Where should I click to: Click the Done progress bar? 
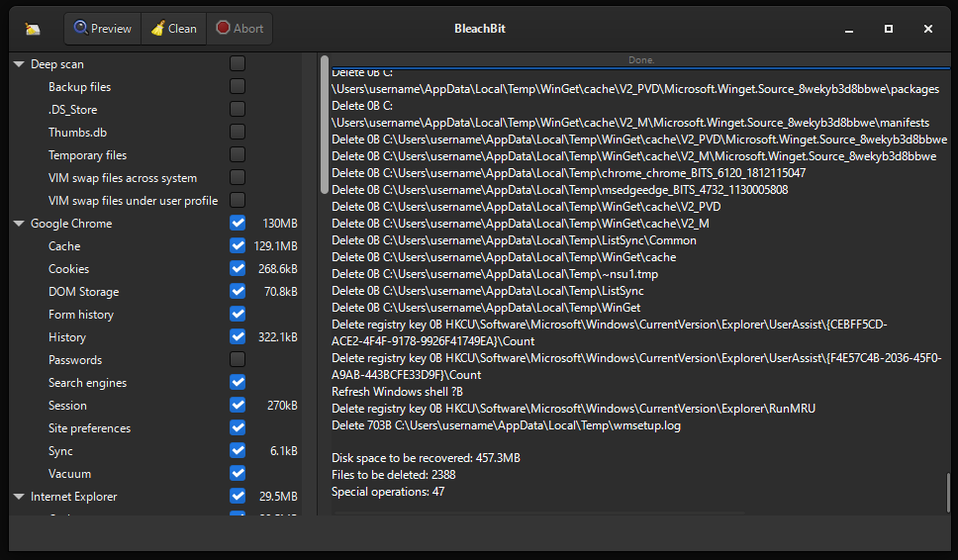click(x=641, y=60)
